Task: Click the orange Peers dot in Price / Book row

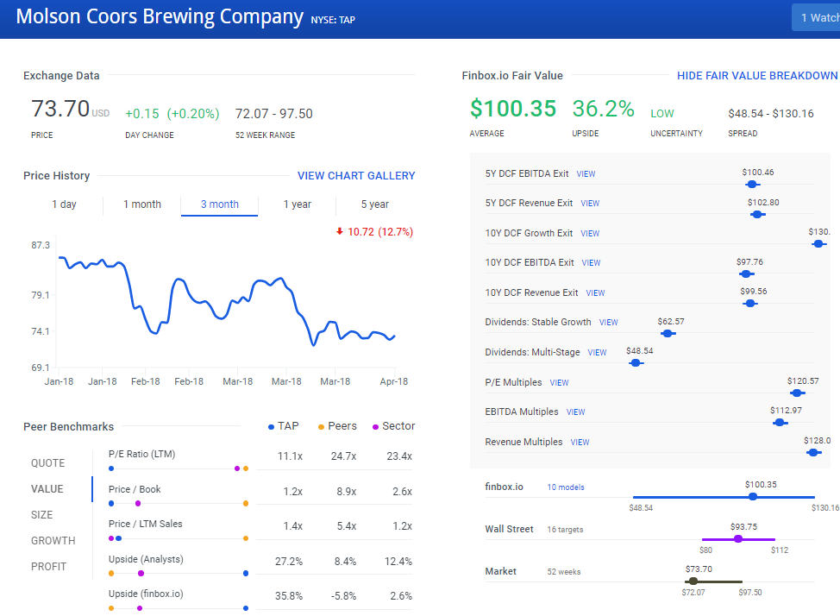Action: (245, 504)
